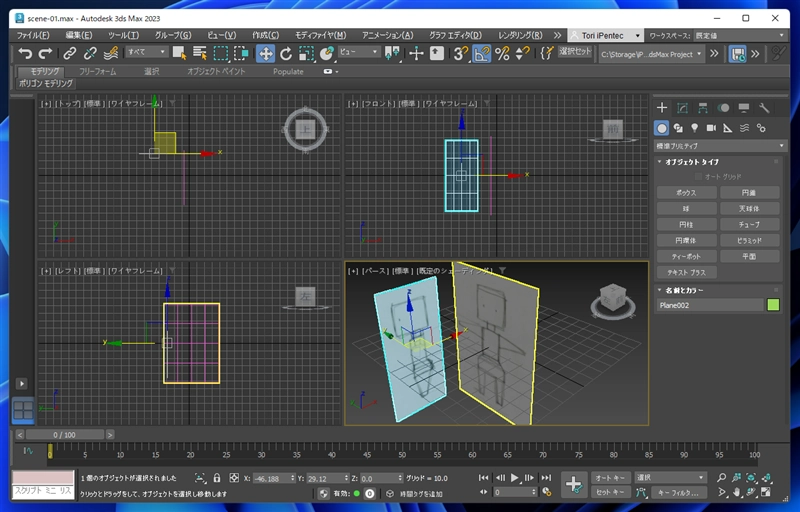Open the Hierarchy command panel tab
The height and width of the screenshot is (512, 800).
click(x=703, y=108)
